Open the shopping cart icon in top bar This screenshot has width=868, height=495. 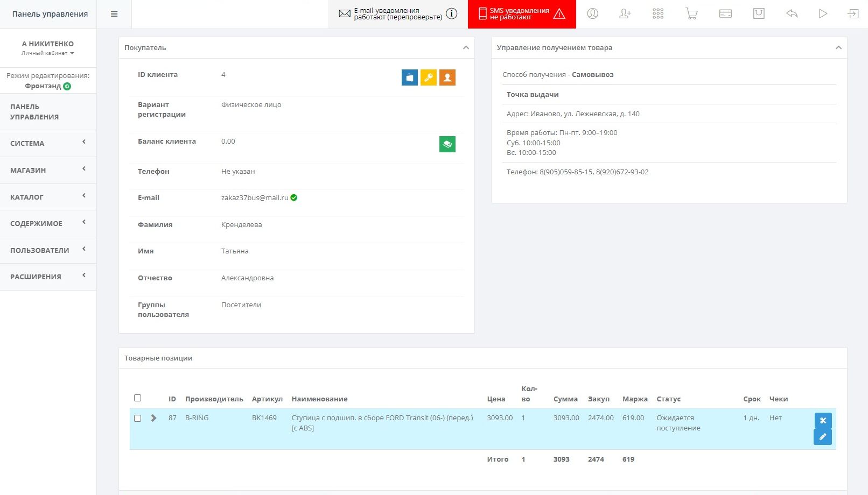pyautogui.click(x=691, y=14)
